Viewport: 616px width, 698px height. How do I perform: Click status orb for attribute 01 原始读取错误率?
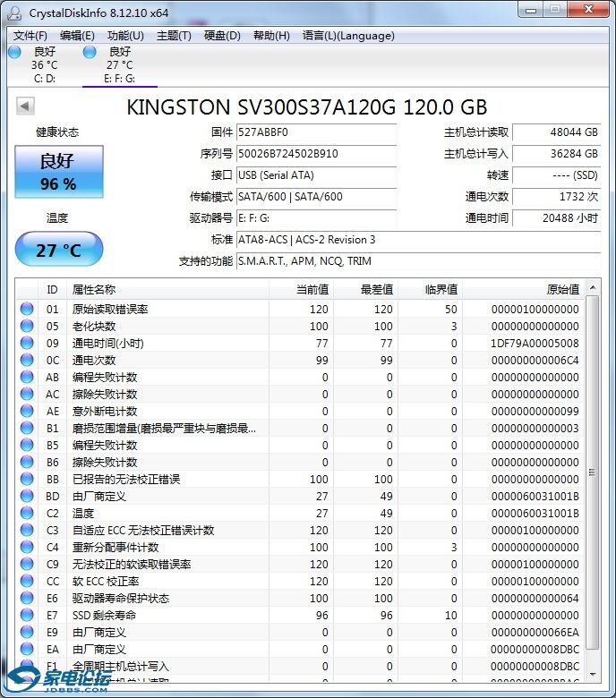pos(27,309)
